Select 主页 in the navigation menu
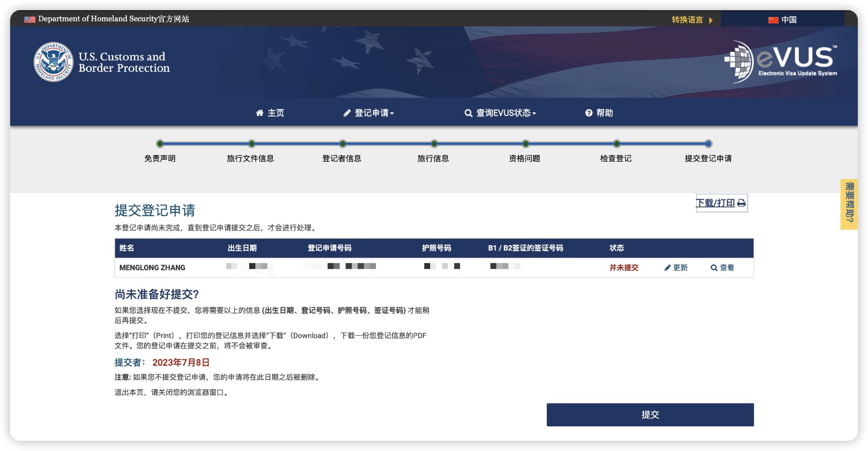The height and width of the screenshot is (451, 868). point(275,113)
